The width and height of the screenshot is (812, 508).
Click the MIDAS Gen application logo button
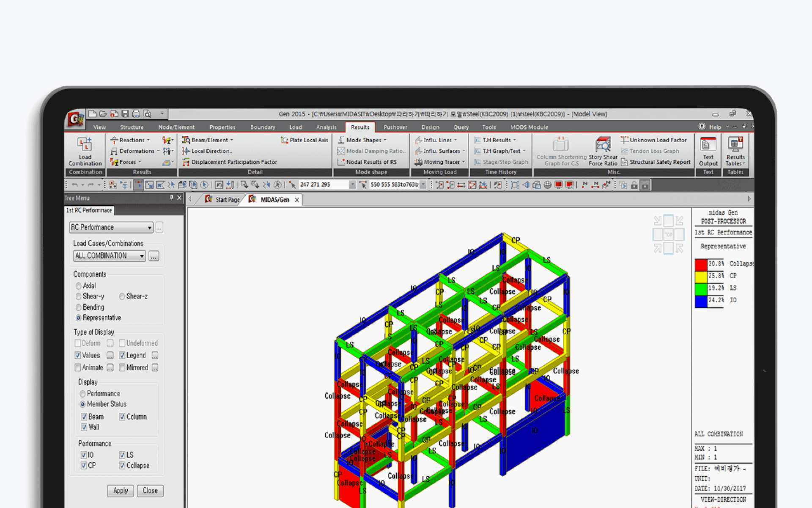(75, 119)
